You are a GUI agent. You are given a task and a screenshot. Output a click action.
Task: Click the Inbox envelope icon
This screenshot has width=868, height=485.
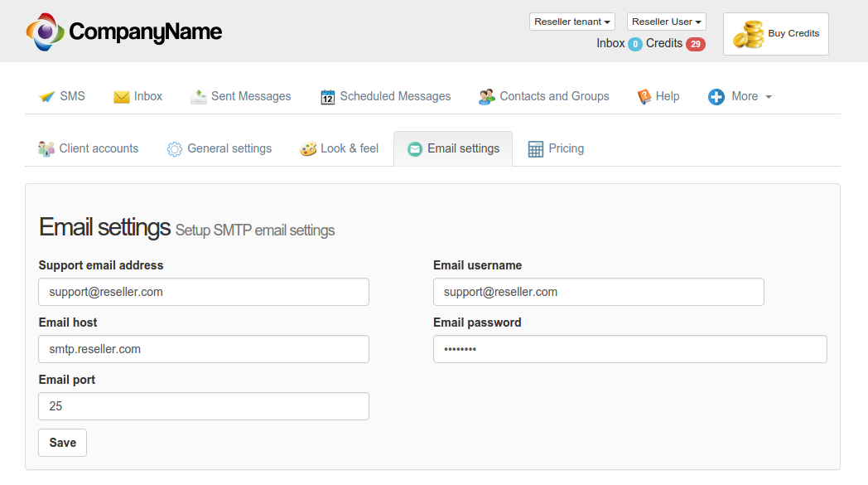tap(122, 97)
